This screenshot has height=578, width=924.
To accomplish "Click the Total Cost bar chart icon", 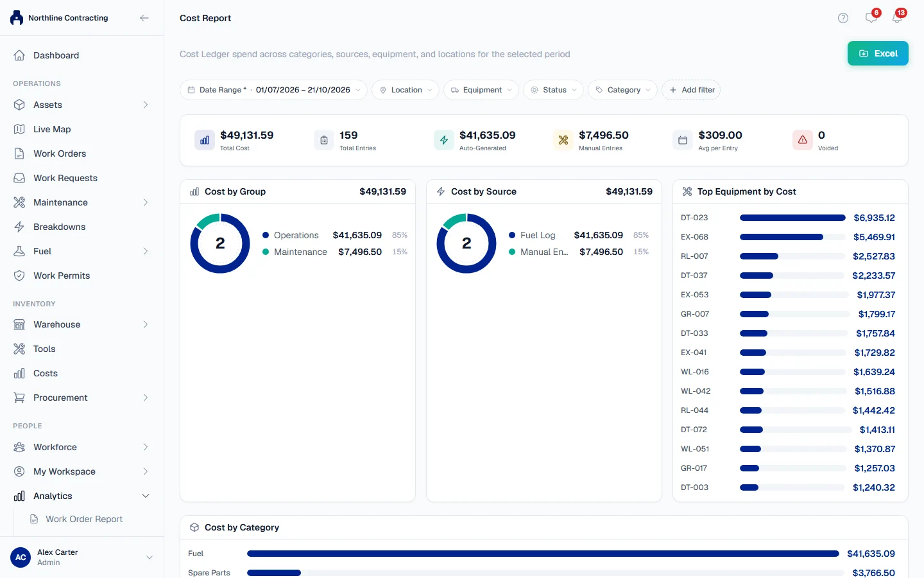I will point(205,140).
